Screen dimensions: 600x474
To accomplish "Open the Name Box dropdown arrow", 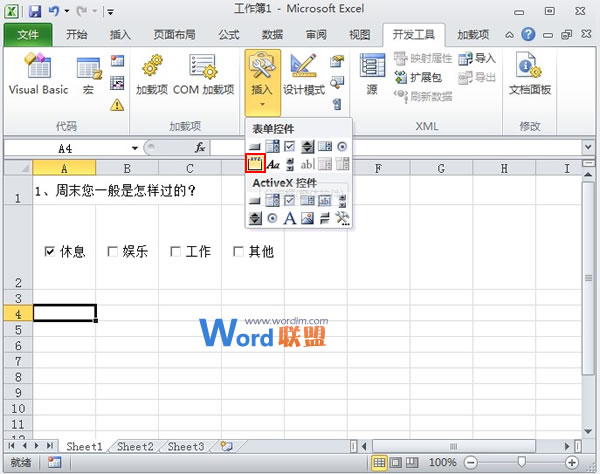I will coord(136,147).
